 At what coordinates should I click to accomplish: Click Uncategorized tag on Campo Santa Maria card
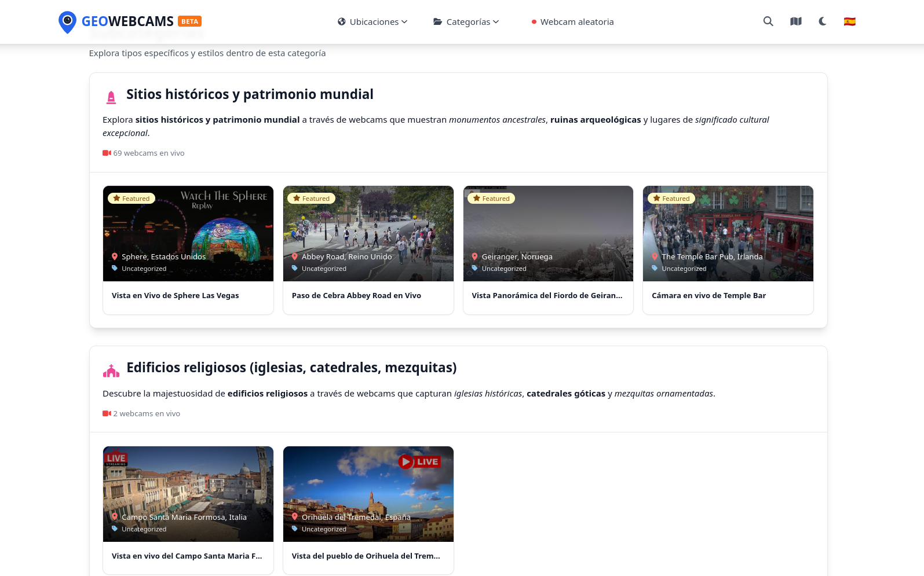click(x=144, y=529)
